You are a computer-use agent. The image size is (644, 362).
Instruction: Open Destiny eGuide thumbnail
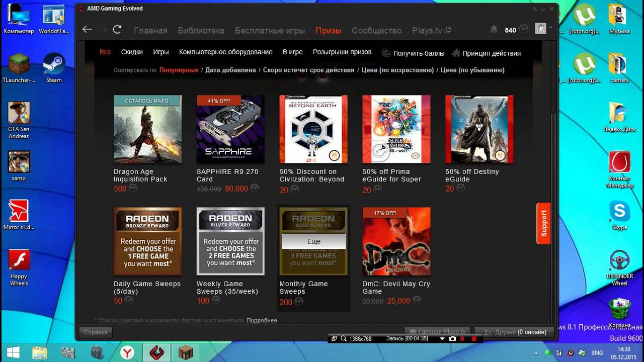click(x=479, y=129)
